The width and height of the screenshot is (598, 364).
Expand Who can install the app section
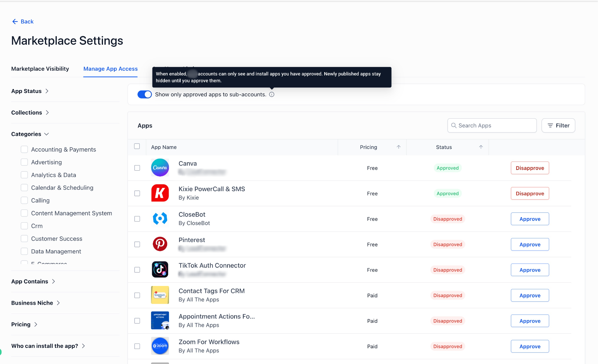click(x=48, y=346)
